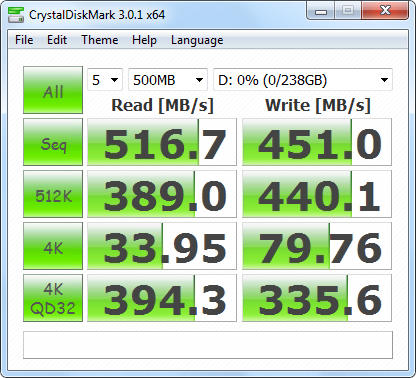Start the Seq benchmark test

(x=53, y=142)
